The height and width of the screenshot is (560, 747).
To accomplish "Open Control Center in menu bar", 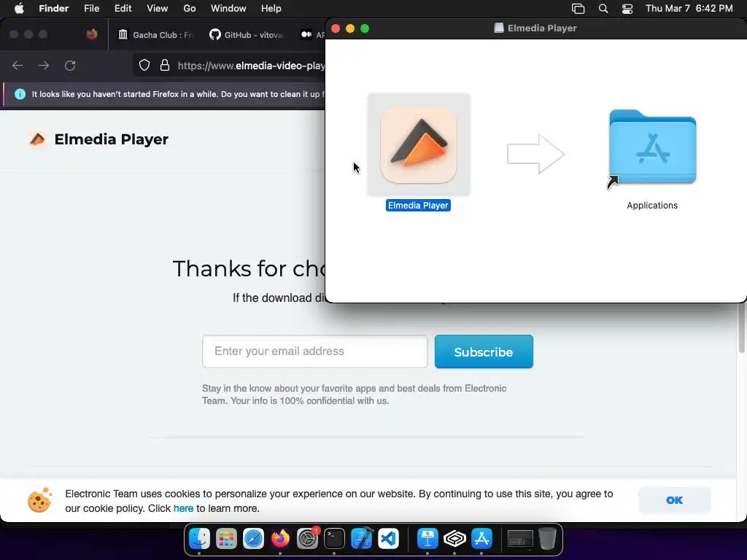I will pyautogui.click(x=627, y=8).
